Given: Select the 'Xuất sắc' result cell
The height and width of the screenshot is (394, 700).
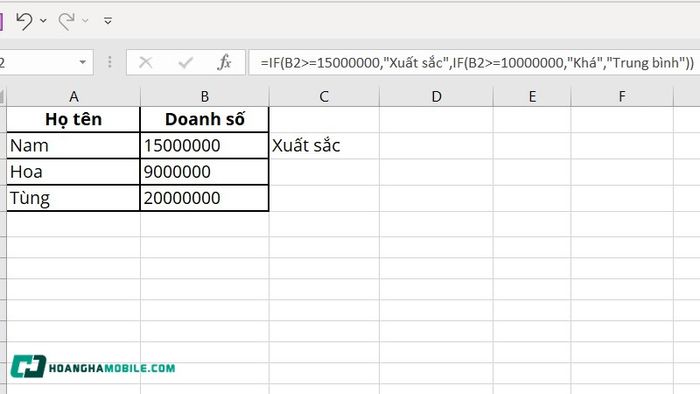Looking at the screenshot, I should [324, 145].
